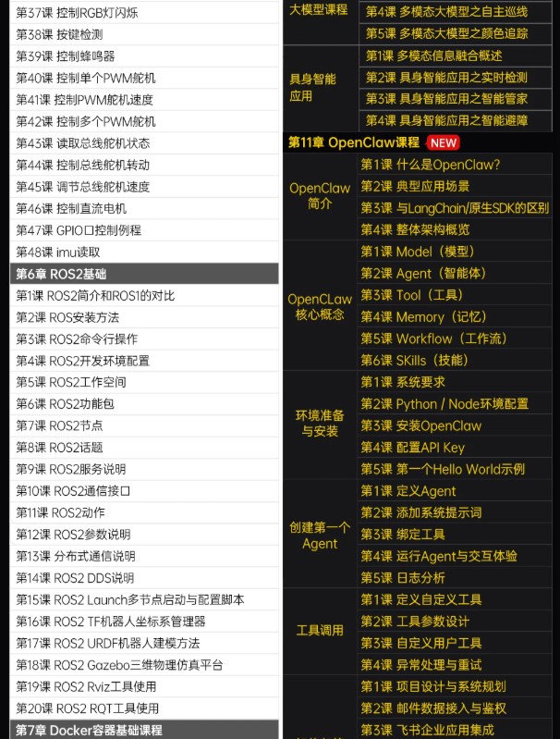Screen dimensions: 560x739
Task: Select the 第7章 Docker容器基础课程 header
Action: click(x=144, y=730)
